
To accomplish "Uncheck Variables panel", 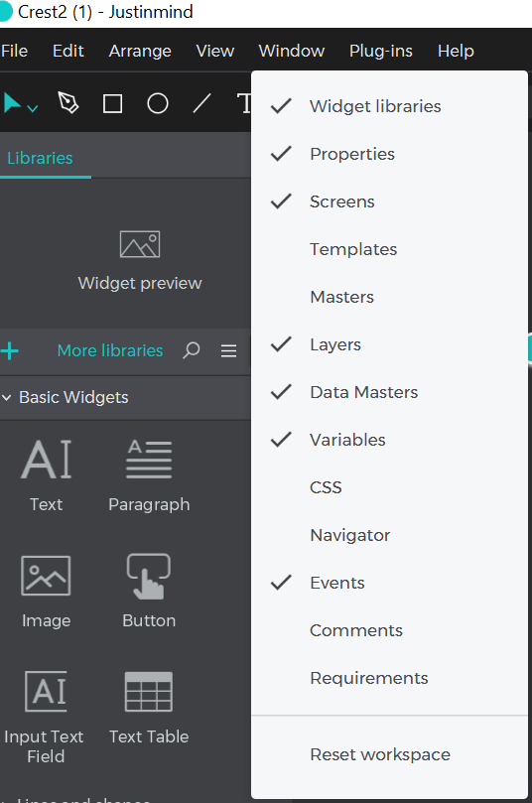I will coord(389,440).
